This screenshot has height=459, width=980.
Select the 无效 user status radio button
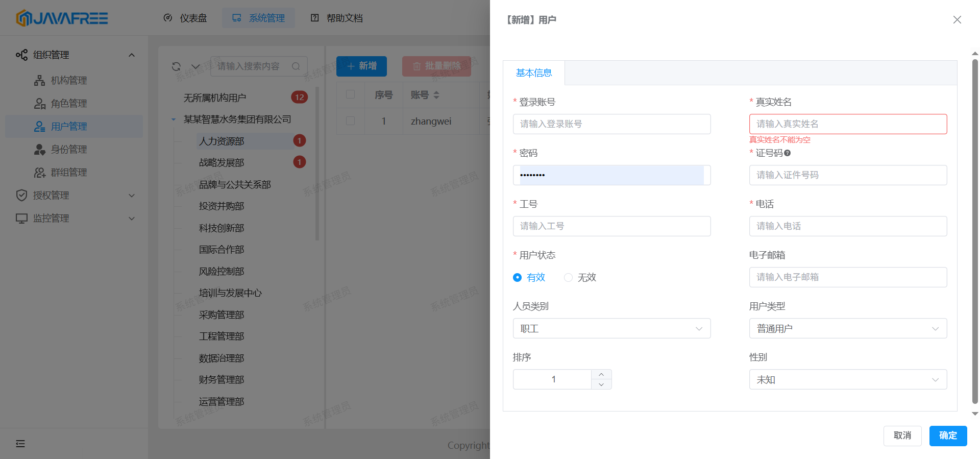568,277
